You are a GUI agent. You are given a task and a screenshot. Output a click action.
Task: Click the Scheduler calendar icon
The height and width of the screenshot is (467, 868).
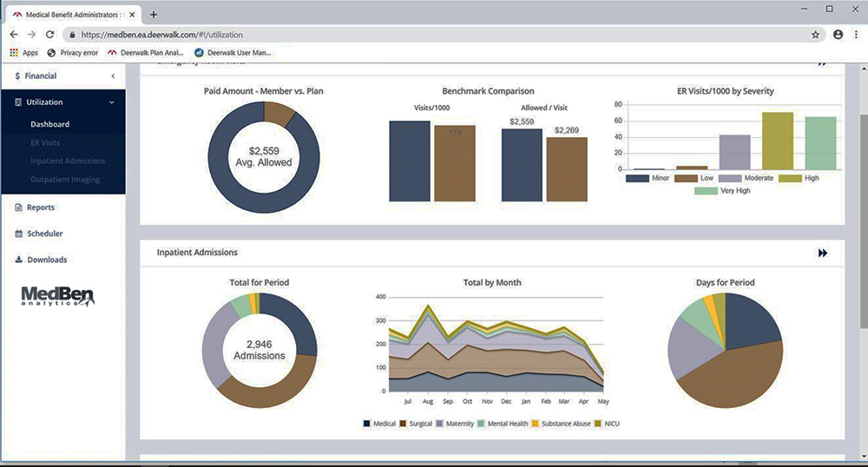(19, 233)
